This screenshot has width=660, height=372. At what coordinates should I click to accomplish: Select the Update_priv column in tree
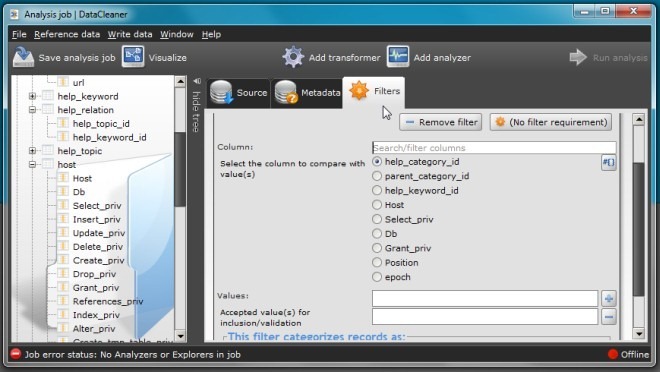click(x=99, y=233)
